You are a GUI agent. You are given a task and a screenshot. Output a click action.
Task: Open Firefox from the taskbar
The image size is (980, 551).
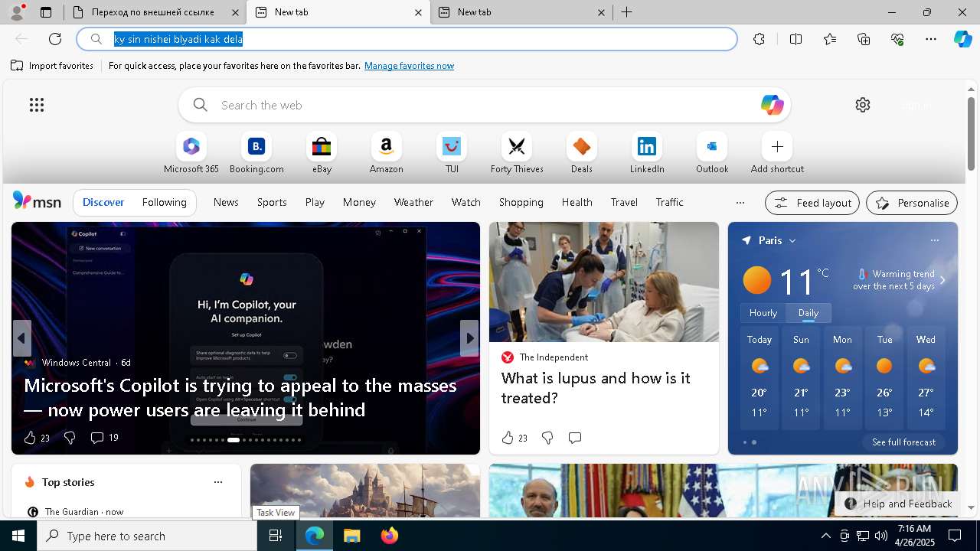click(x=389, y=536)
